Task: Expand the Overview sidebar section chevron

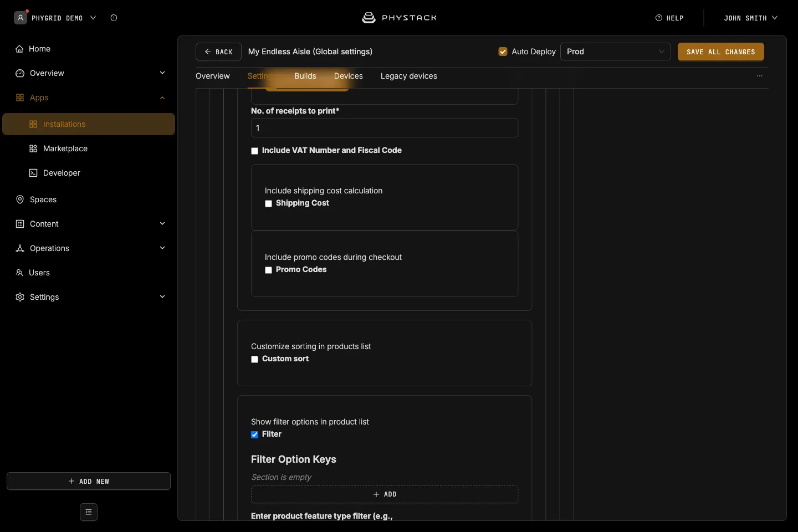Action: (162, 73)
